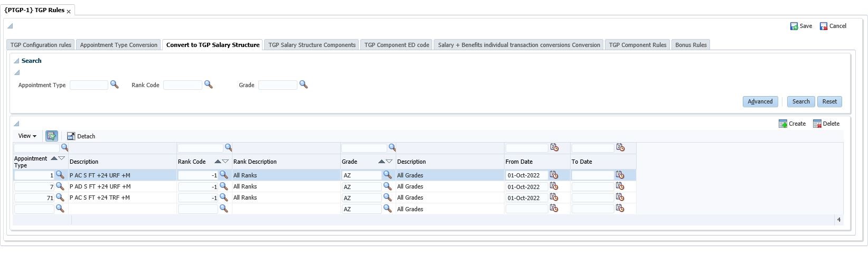The height and width of the screenshot is (254, 868).
Task: Open the View dropdown menu
Action: (27, 136)
